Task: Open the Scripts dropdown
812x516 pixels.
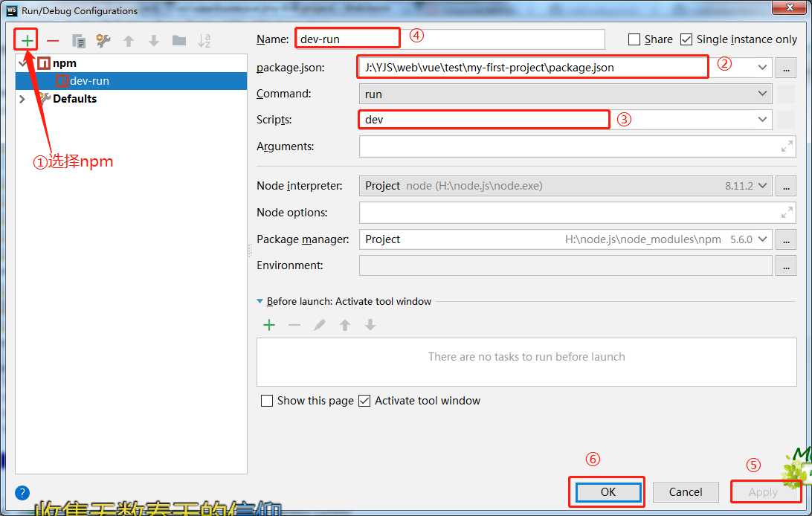Action: coord(761,120)
